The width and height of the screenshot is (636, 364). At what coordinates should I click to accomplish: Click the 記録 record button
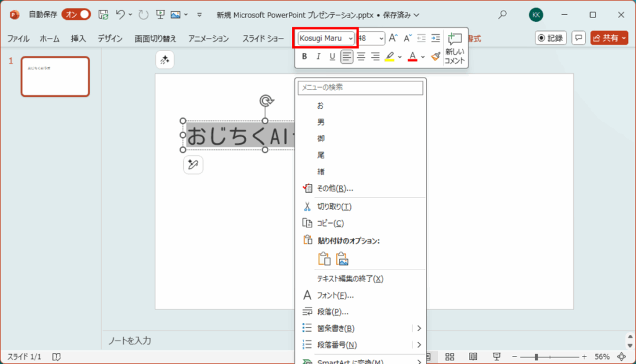[x=551, y=39]
